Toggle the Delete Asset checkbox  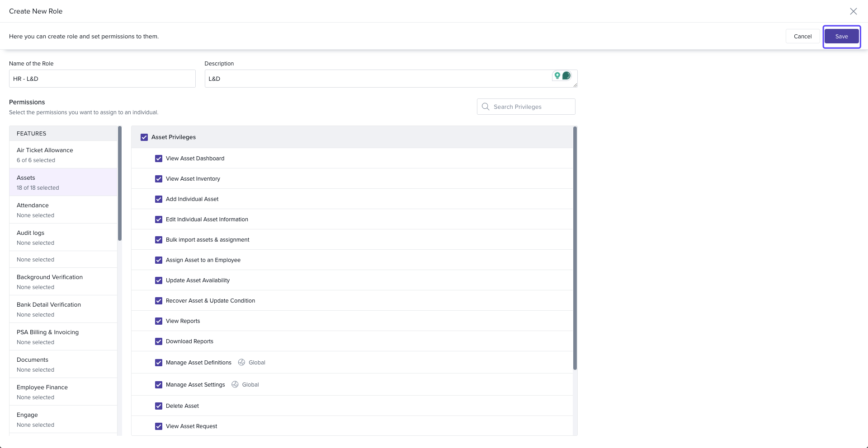(x=159, y=406)
